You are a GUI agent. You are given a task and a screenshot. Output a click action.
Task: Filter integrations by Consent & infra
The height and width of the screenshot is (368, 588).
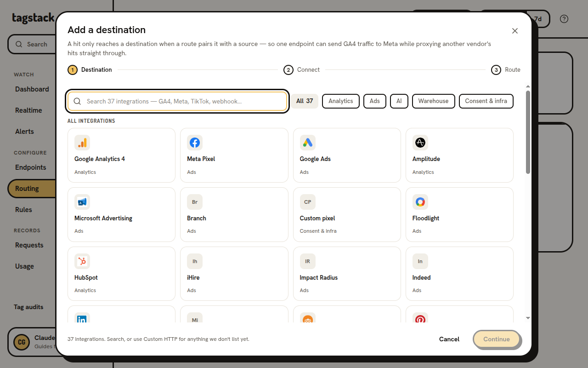(486, 101)
